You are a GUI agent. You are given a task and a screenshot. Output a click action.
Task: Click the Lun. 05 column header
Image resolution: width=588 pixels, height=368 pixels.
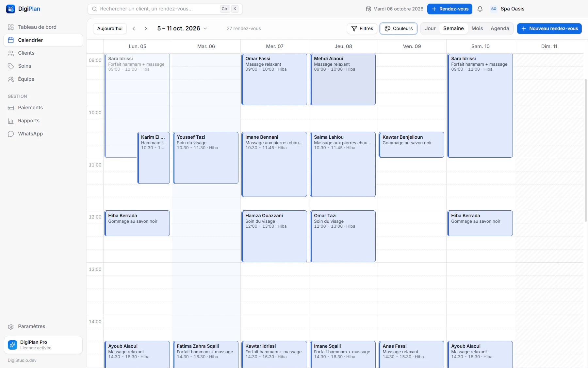[x=138, y=46]
